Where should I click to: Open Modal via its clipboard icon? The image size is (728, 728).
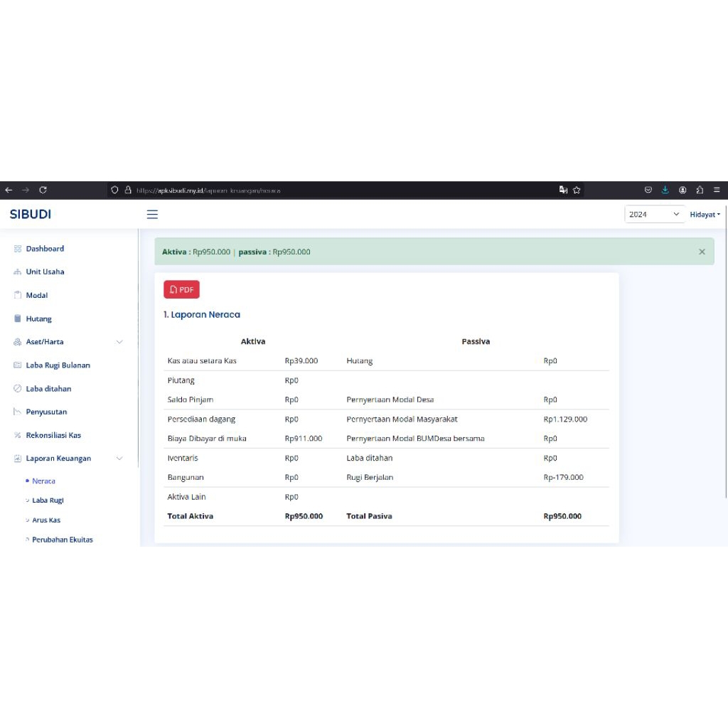(17, 295)
